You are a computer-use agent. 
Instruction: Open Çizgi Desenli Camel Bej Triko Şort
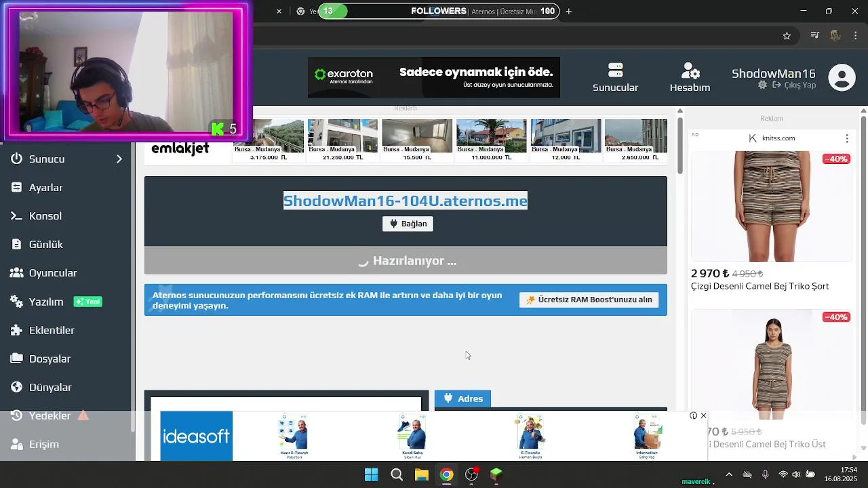pyautogui.click(x=759, y=286)
